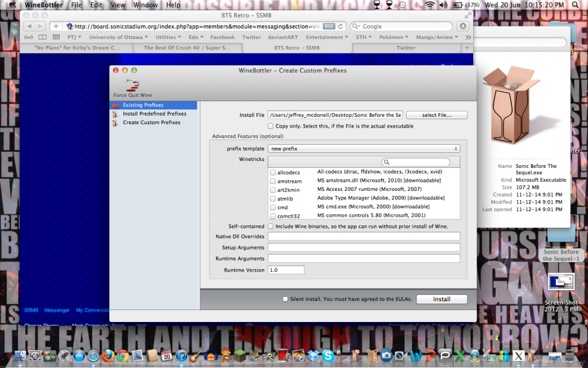This screenshot has height=368, width=588.
Task: Click the Force Quit Wine toolbar icon
Action: pos(133,85)
